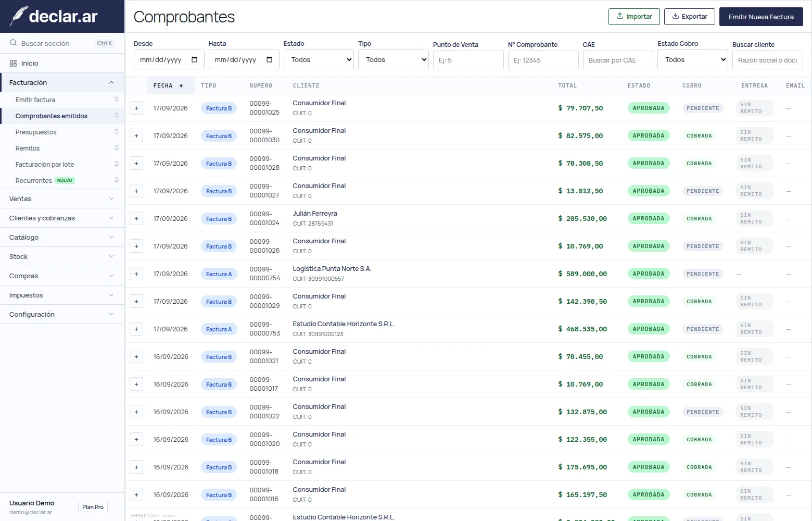Click the Exportar button
The height and width of the screenshot is (521, 812).
pos(690,17)
